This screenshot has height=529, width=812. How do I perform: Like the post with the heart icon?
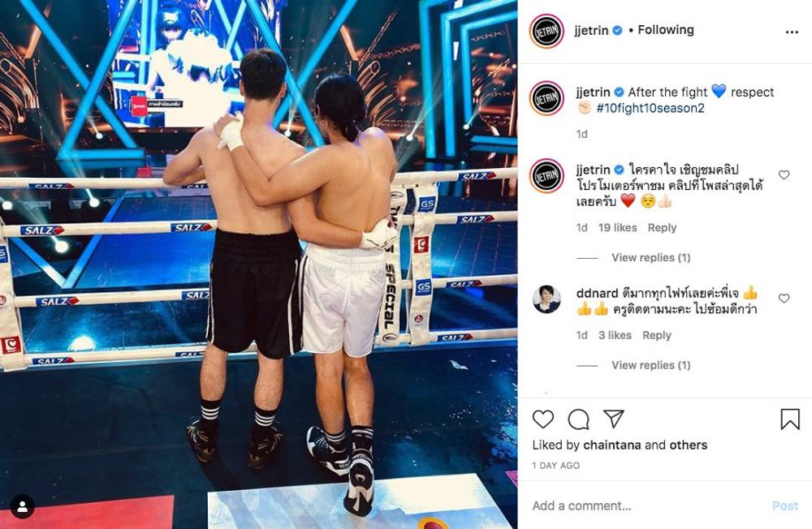(542, 419)
